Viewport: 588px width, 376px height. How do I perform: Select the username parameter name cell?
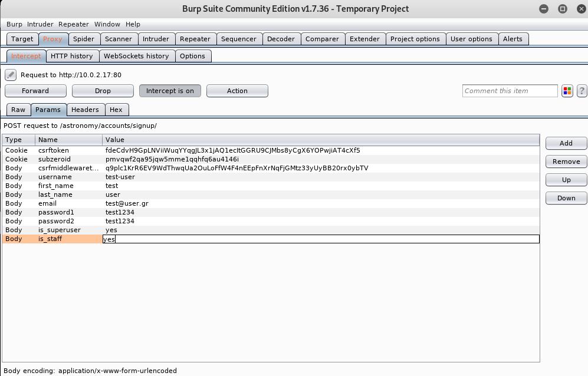click(68, 177)
